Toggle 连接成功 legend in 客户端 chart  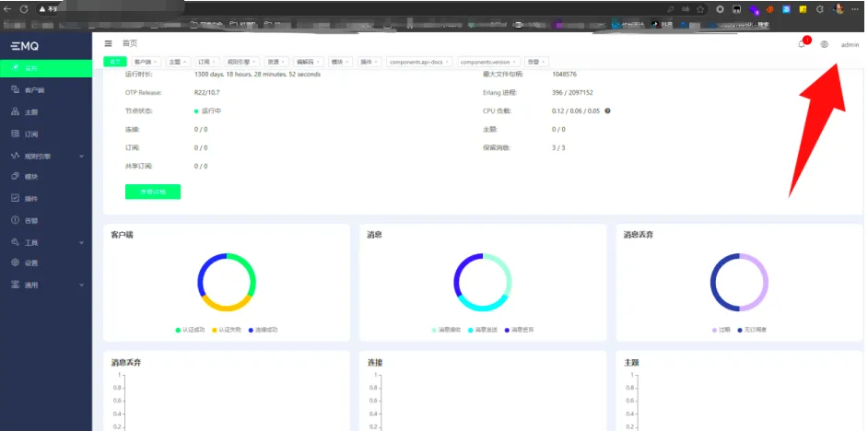(263, 330)
